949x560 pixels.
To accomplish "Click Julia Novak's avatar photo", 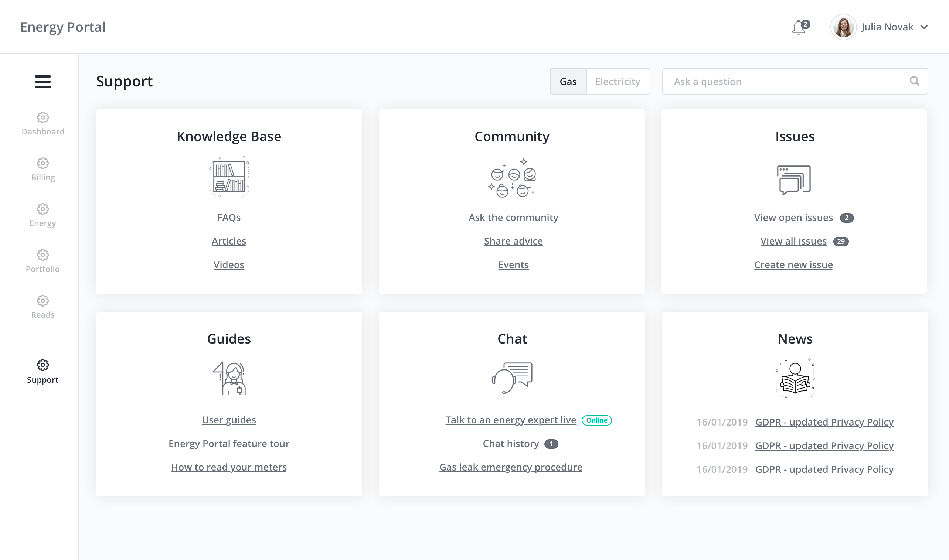I will point(843,27).
